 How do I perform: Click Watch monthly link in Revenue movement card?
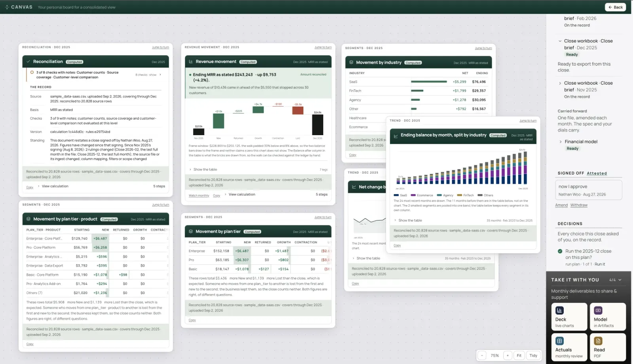(x=199, y=196)
